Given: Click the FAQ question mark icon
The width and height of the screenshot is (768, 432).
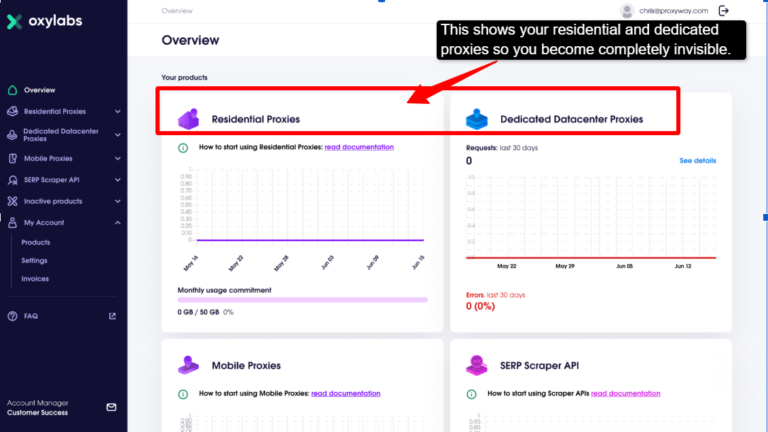Looking at the screenshot, I should 12,316.
